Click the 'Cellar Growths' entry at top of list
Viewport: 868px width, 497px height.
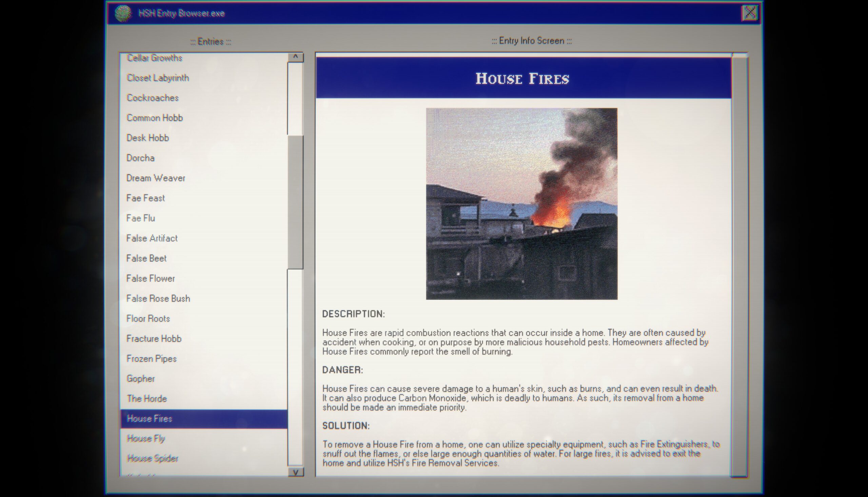click(154, 58)
